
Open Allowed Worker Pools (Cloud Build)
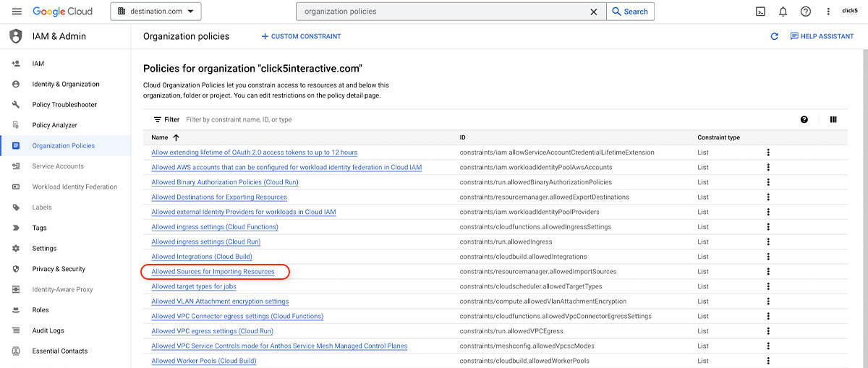(204, 361)
